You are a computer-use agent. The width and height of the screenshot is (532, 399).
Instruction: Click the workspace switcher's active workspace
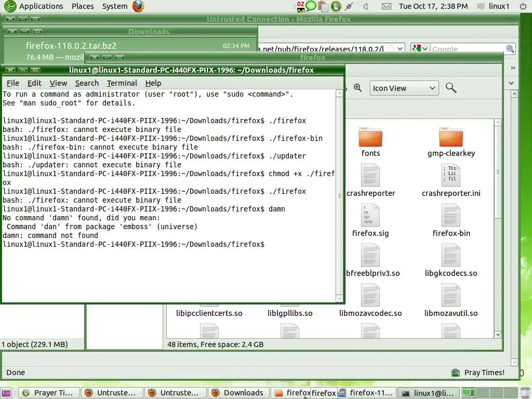click(468, 393)
